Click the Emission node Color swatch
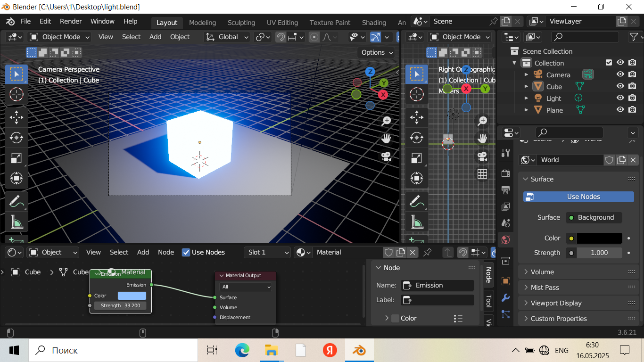Screen dimensions: 644x362 (132, 296)
